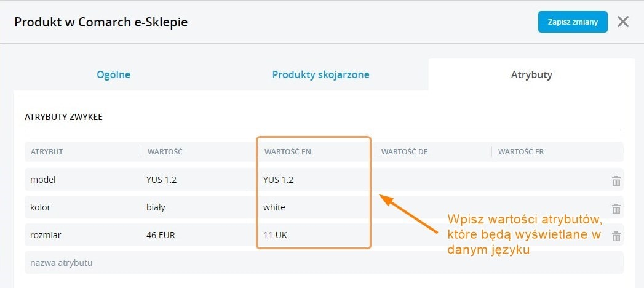Image resolution: width=644 pixels, height=288 pixels.
Task: Edit the English value 'white'
Action: point(275,207)
